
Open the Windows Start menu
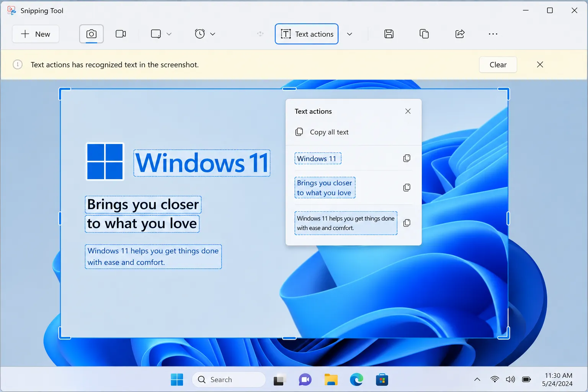[x=177, y=380]
